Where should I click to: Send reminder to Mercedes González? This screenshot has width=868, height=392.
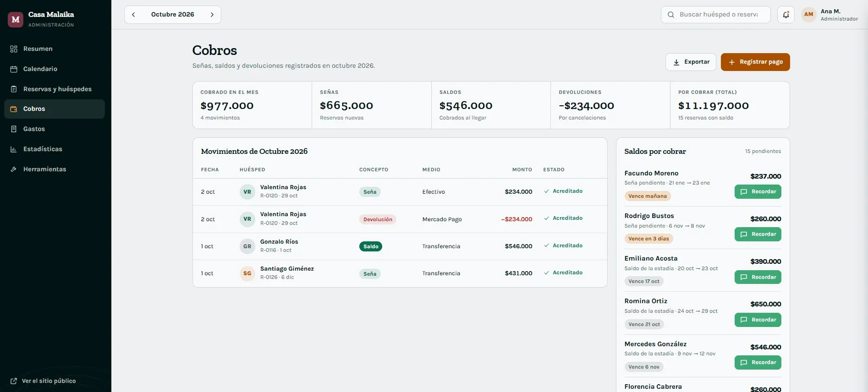(758, 363)
